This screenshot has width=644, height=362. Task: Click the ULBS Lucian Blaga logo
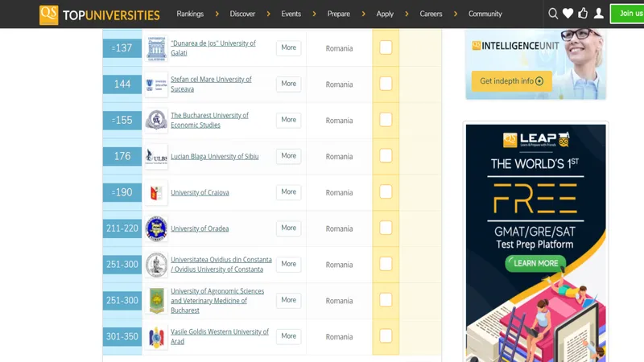(156, 156)
